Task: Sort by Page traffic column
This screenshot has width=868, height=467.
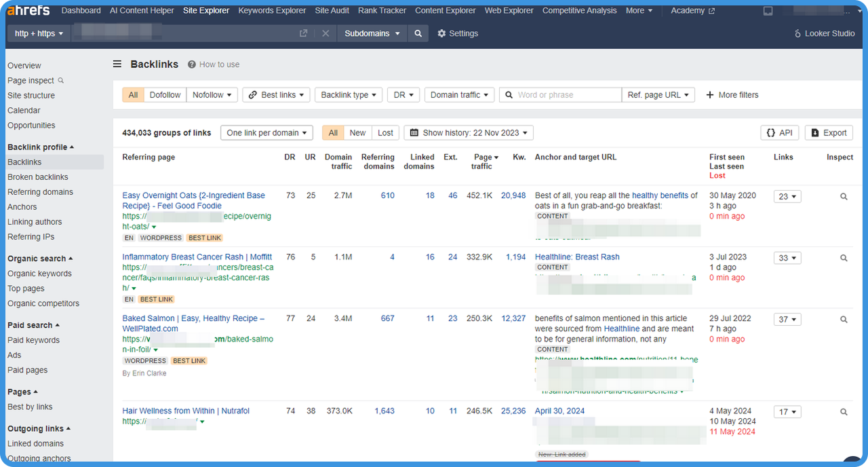Action: point(486,162)
